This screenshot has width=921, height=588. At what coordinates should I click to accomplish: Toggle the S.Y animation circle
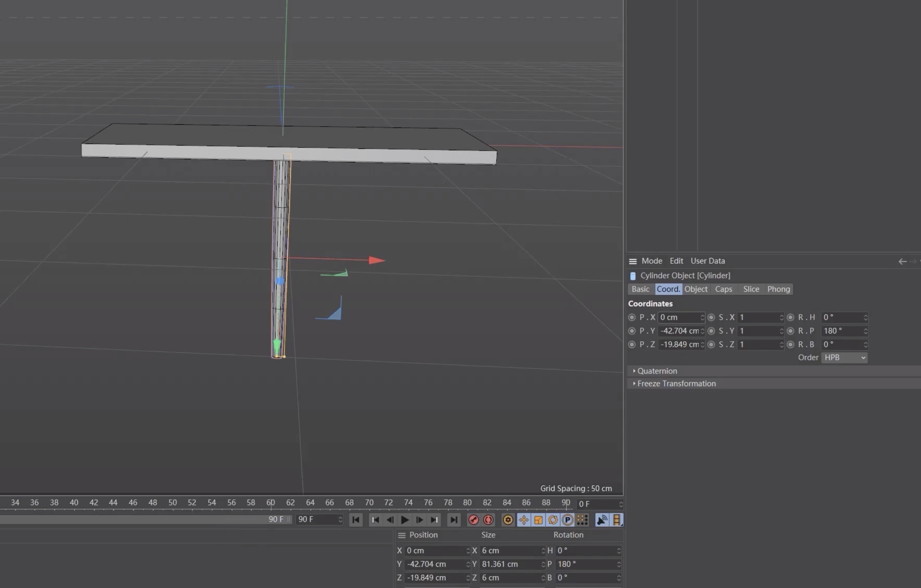(711, 331)
